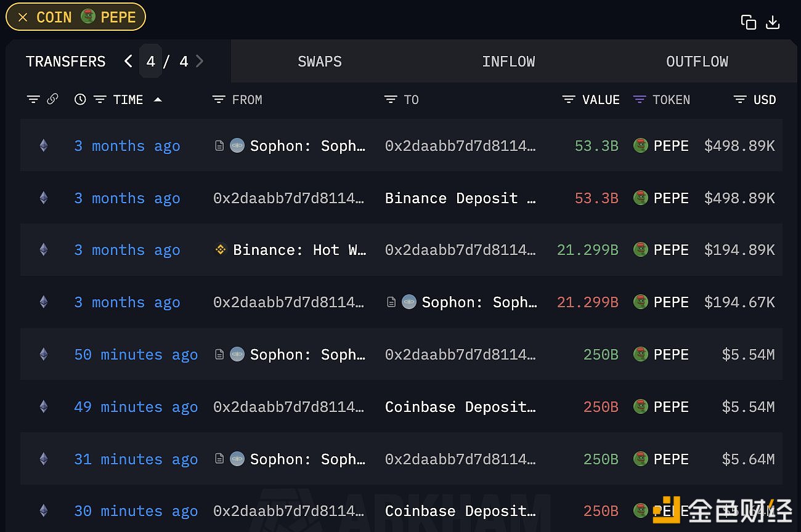Image resolution: width=801 pixels, height=532 pixels.
Task: Click the contract document icon in the 50 minutes ago row
Action: pos(219,354)
